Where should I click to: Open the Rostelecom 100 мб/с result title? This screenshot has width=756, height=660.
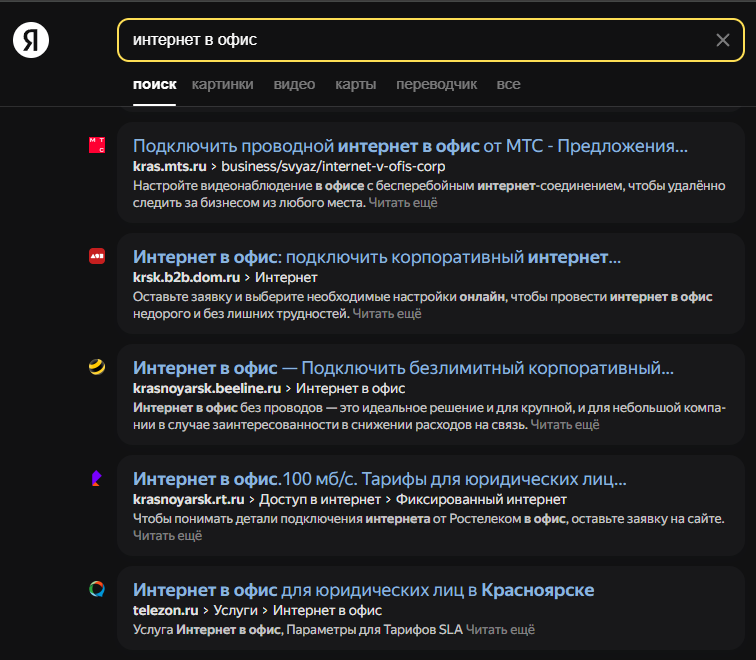(379, 478)
